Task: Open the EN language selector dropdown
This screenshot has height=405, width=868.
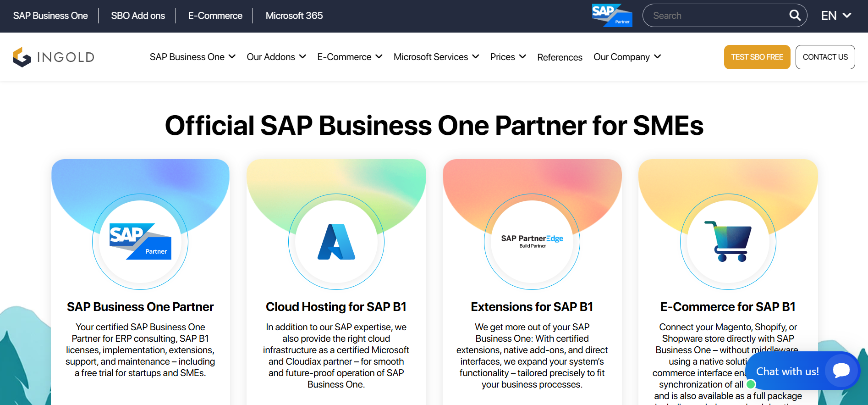Action: (836, 16)
